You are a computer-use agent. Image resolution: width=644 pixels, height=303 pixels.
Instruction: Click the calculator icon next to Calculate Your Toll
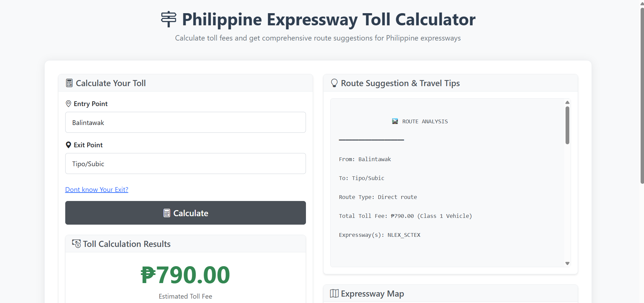click(69, 83)
